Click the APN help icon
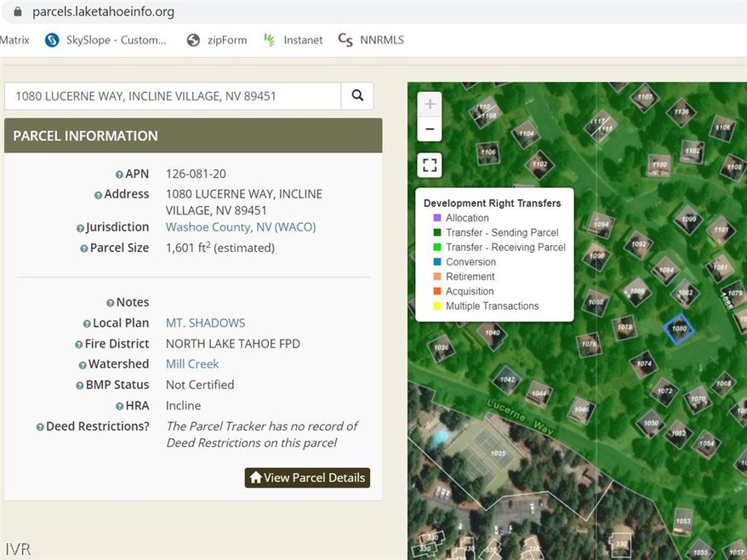This screenshot has width=747, height=560. pos(119,175)
